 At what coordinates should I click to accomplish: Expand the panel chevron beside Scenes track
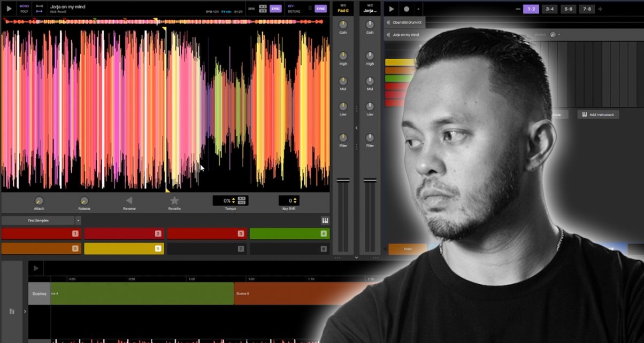click(25, 311)
